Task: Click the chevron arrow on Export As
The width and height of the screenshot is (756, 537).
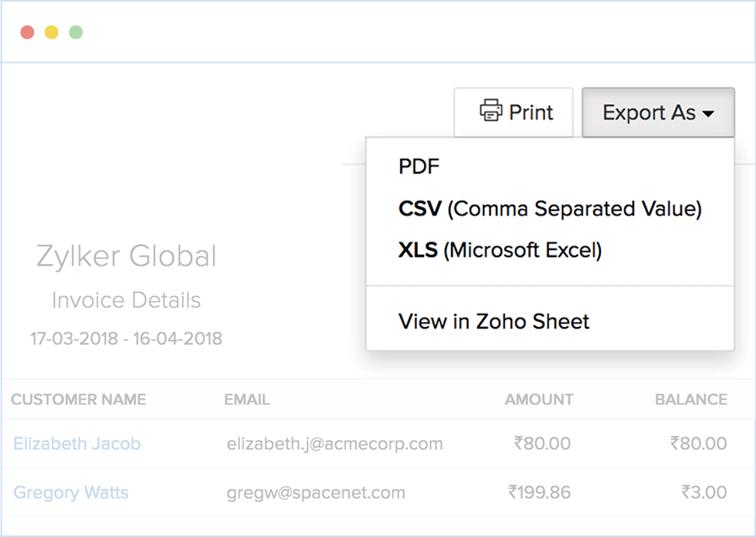Action: coord(710,113)
